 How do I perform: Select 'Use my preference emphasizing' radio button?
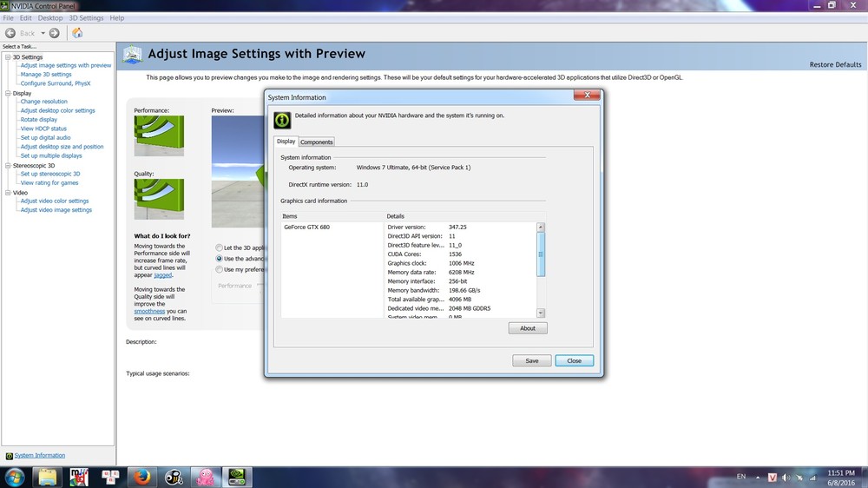click(220, 270)
